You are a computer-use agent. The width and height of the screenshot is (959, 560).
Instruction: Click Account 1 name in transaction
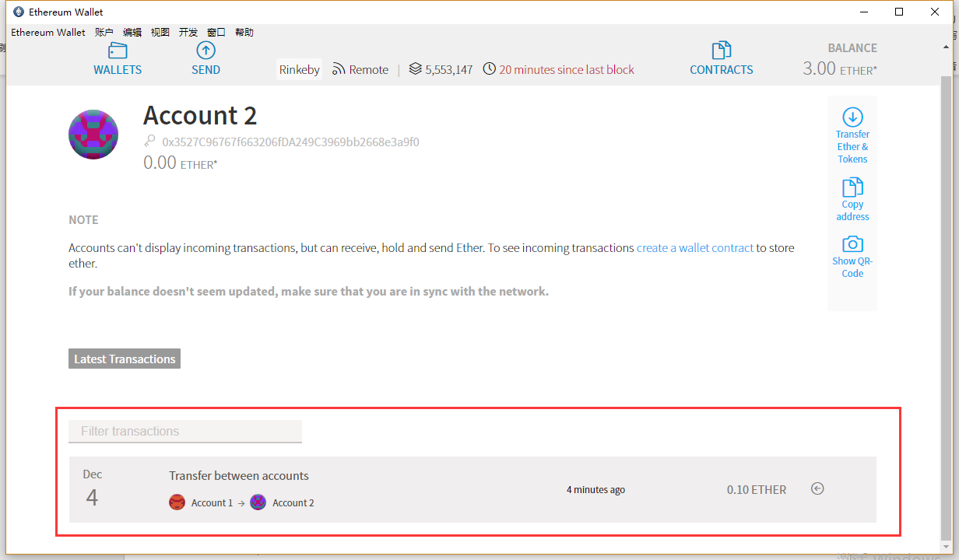click(x=212, y=503)
